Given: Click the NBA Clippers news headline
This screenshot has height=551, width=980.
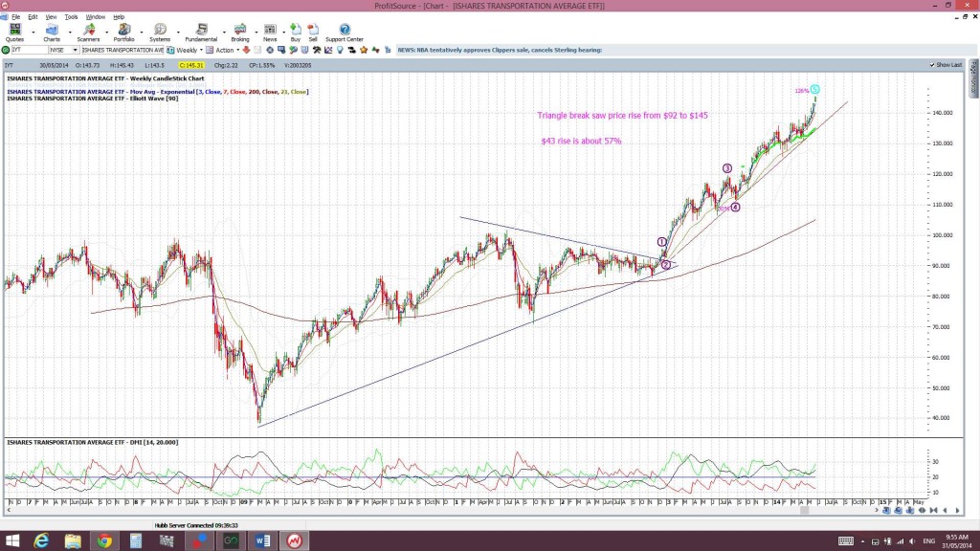Looking at the screenshot, I should [500, 50].
